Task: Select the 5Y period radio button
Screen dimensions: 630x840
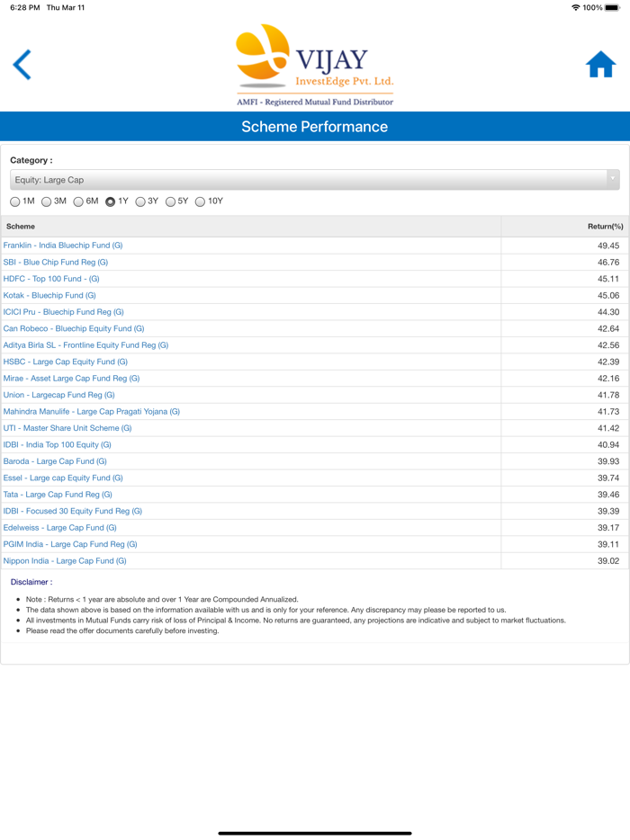Action: click(x=170, y=201)
